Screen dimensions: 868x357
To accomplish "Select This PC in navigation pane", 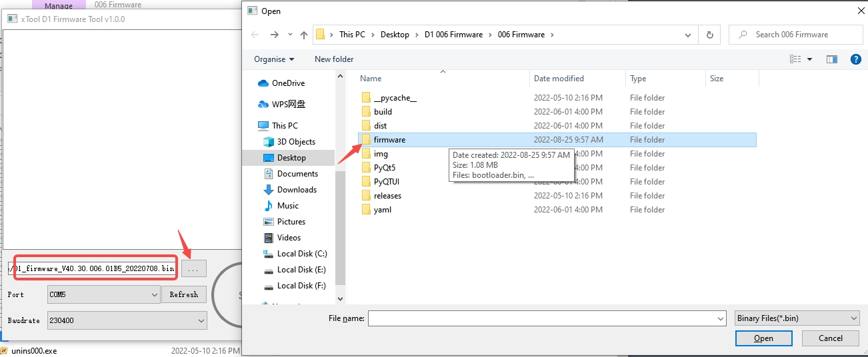I will click(285, 126).
